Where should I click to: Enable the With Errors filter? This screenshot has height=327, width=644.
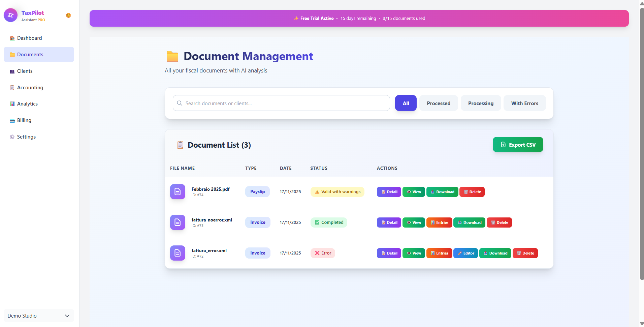(524, 103)
